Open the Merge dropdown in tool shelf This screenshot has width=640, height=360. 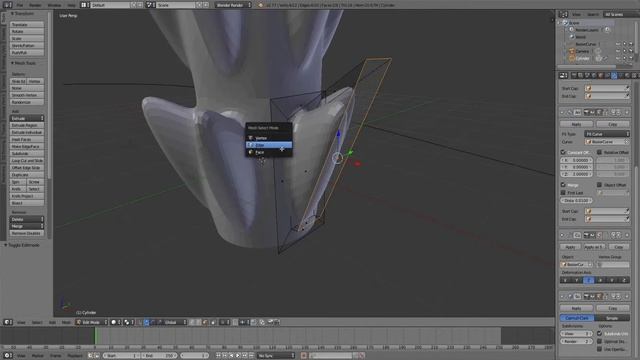[27, 226]
